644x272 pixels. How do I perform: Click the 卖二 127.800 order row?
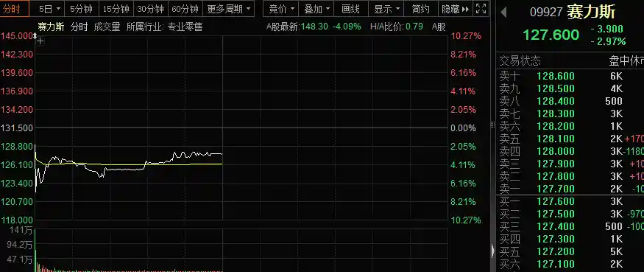(570, 176)
